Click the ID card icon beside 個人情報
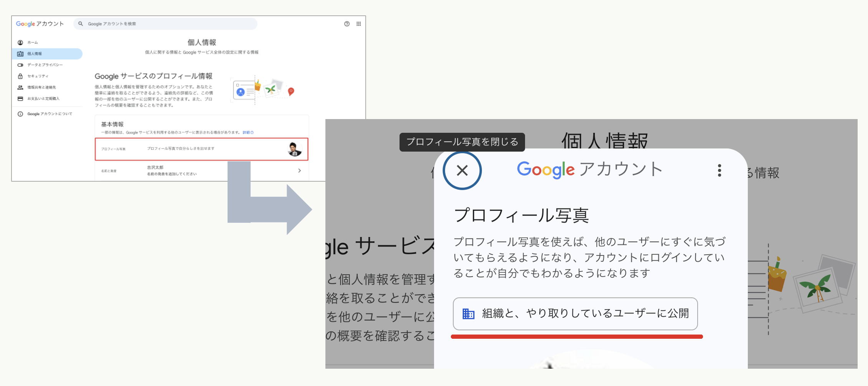Image resolution: width=868 pixels, height=386 pixels. (20, 54)
